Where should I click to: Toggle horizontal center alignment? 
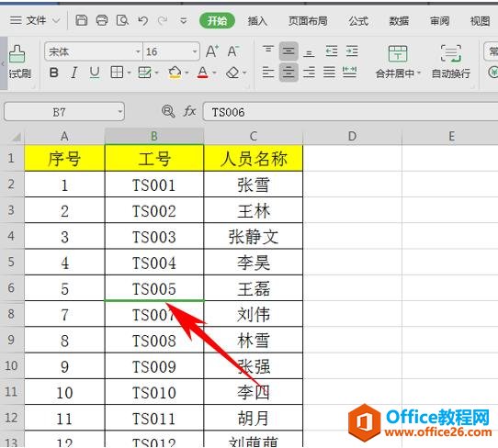click(289, 73)
